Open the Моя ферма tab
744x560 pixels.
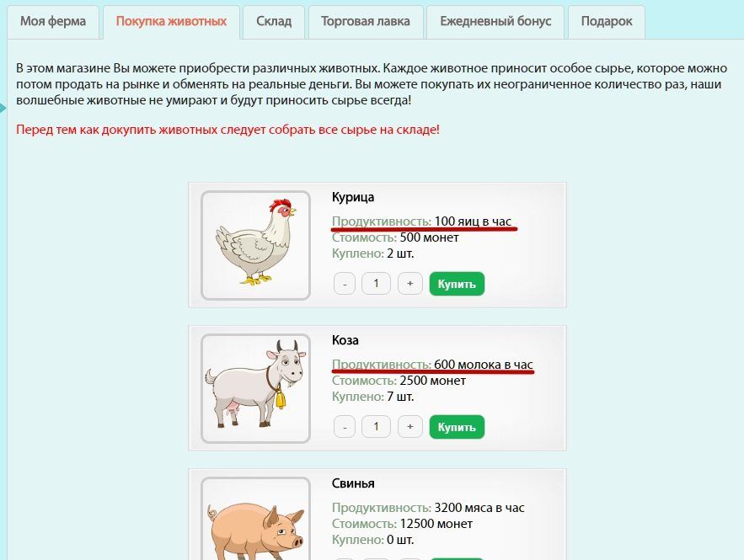(53, 22)
